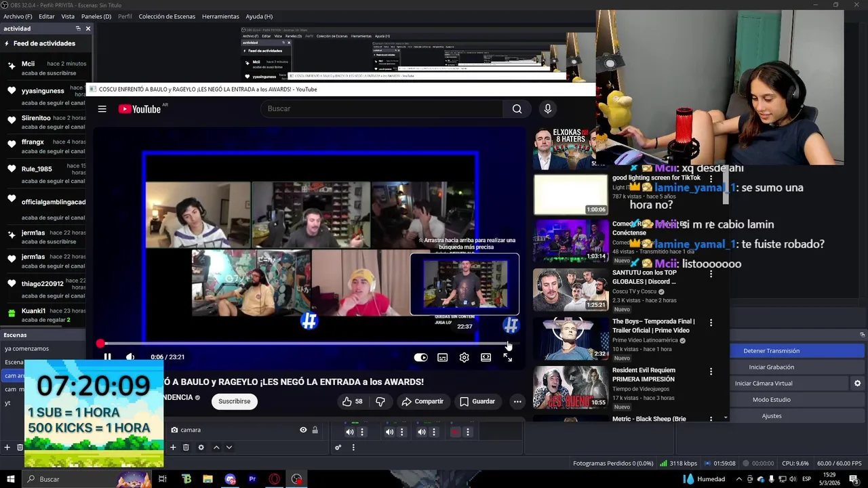Image resolution: width=868 pixels, height=488 pixels.
Task: Mute third audio mixer channel
Action: coord(422,432)
